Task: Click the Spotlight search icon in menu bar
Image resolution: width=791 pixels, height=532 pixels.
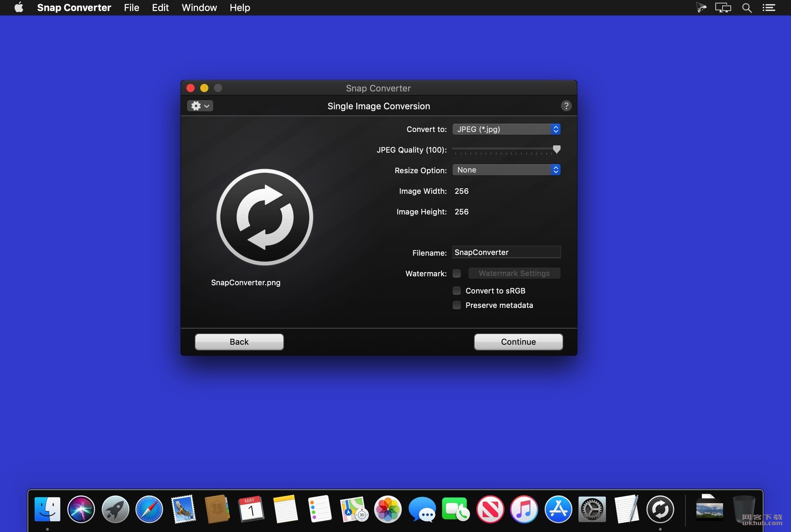Action: [x=747, y=8]
